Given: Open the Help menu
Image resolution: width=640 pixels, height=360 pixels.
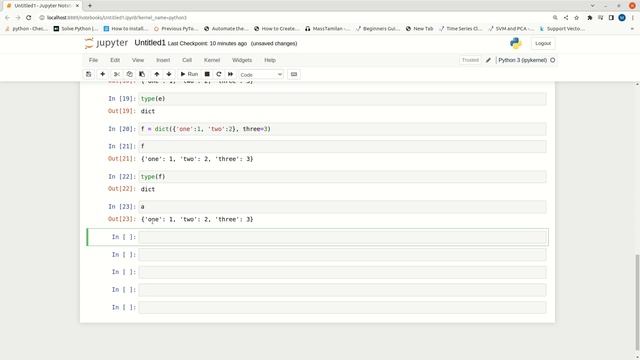Looking at the screenshot, I should point(270,60).
